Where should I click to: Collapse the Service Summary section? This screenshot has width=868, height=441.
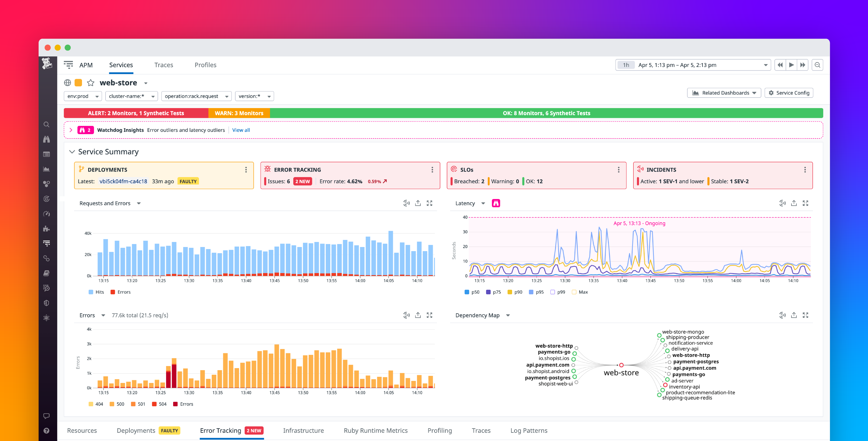point(72,152)
